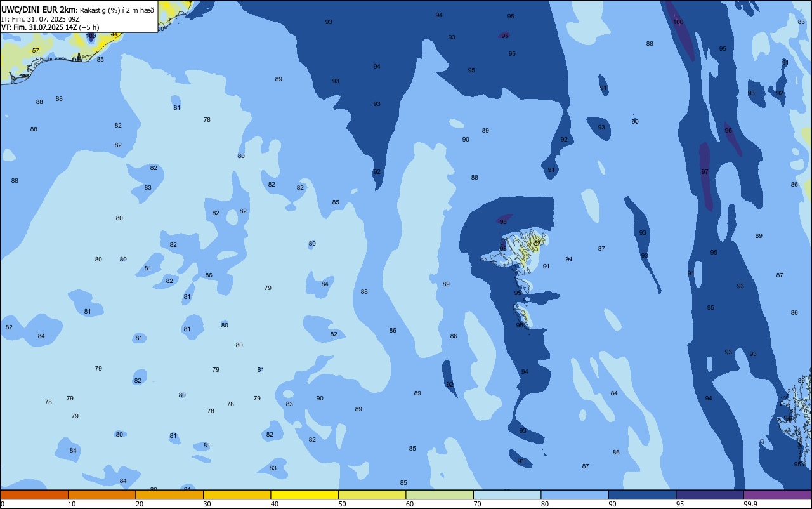The image size is (812, 509).
Task: Click the title text "UWC/DINI EUR 2km"
Action: 38,10
